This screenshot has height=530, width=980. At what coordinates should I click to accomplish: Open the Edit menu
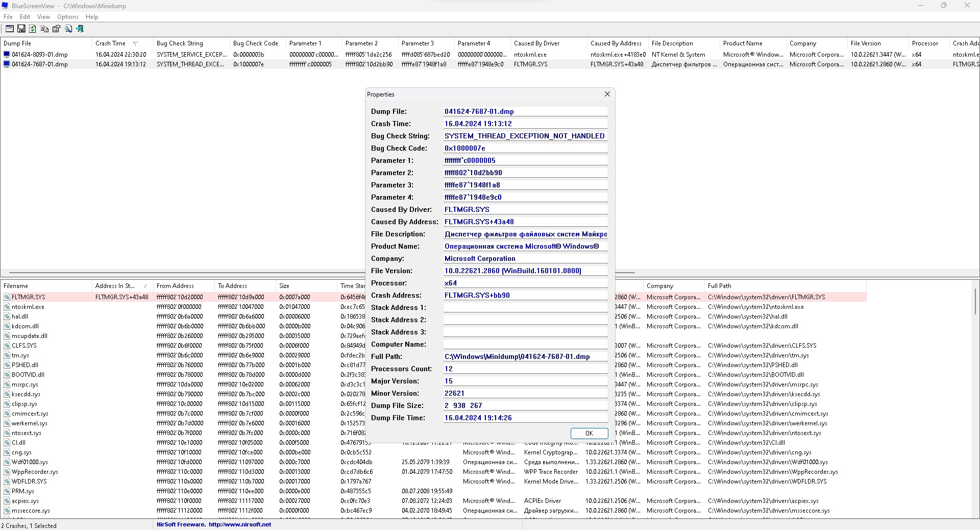point(25,17)
